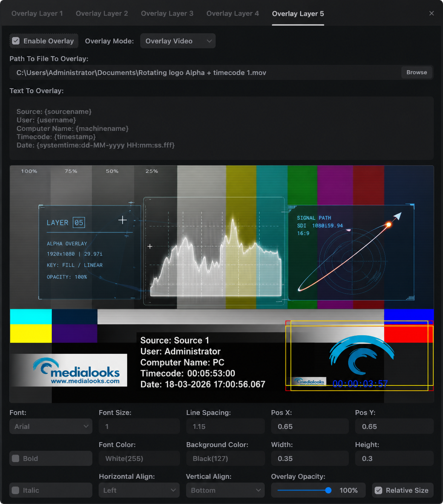Click the LAYER 05 label in preview
This screenshot has width=443, height=504.
point(66,223)
